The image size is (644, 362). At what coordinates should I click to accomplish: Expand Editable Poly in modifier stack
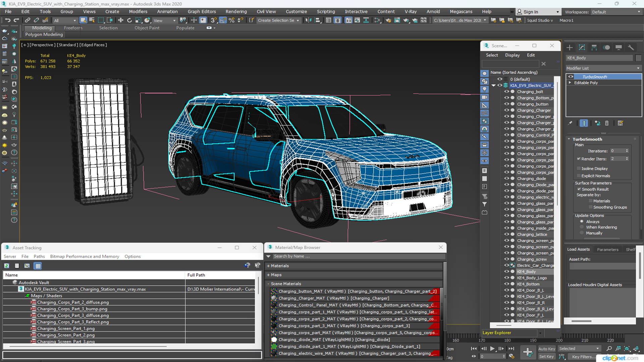pyautogui.click(x=570, y=83)
